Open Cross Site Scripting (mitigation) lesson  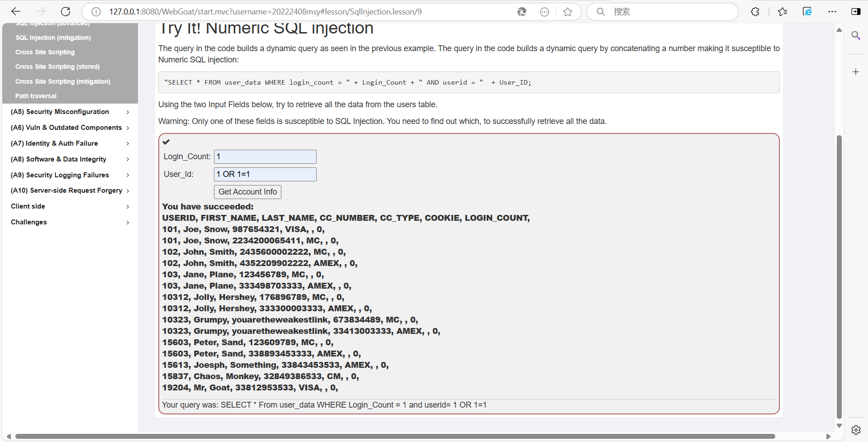[63, 81]
